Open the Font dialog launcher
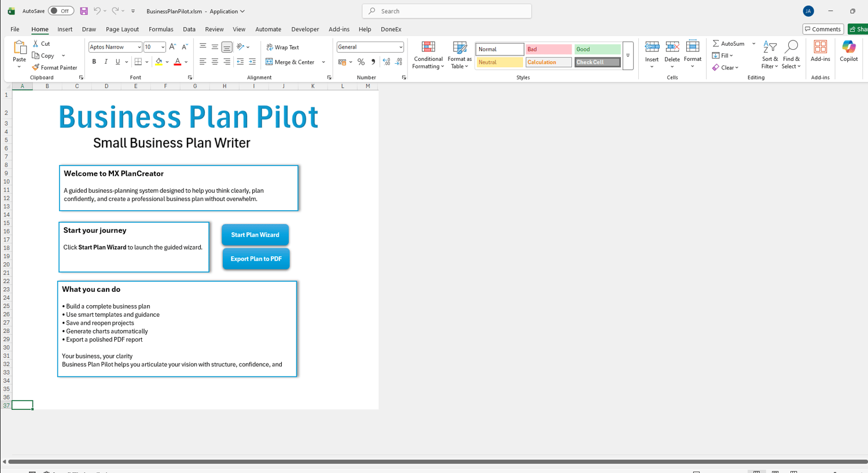 (x=190, y=78)
